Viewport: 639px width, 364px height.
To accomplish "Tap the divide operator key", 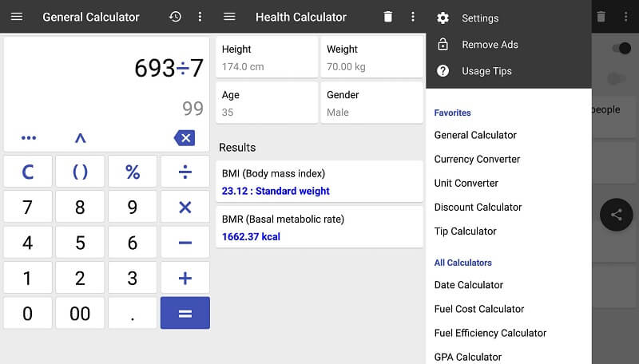I will click(x=185, y=172).
